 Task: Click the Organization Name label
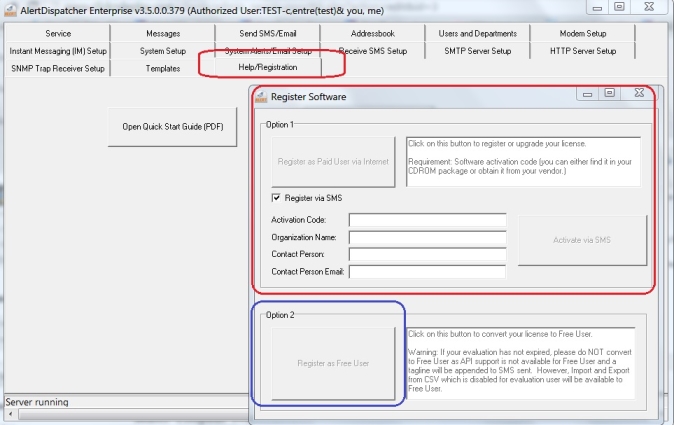click(x=303, y=237)
